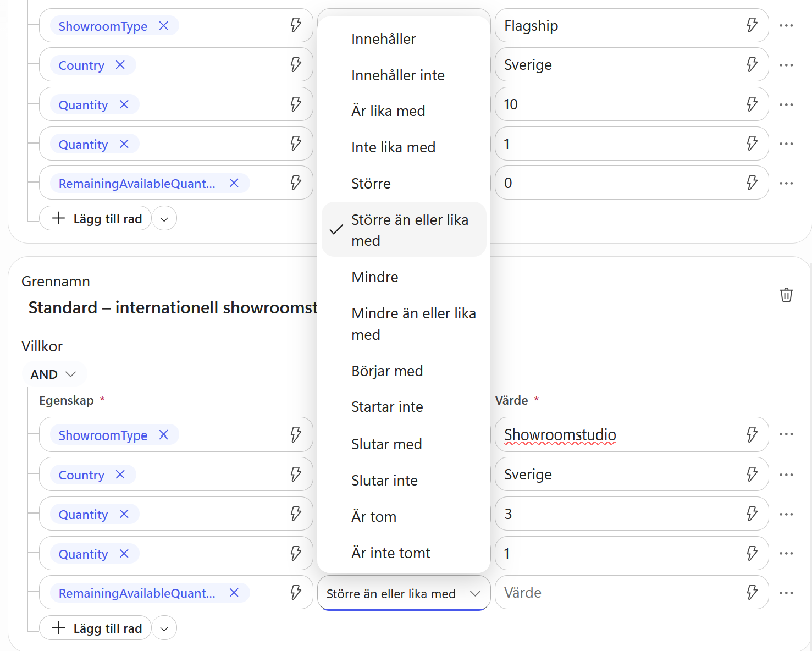Choose the Börjar med operator
The height and width of the screenshot is (651, 812).
(404, 371)
